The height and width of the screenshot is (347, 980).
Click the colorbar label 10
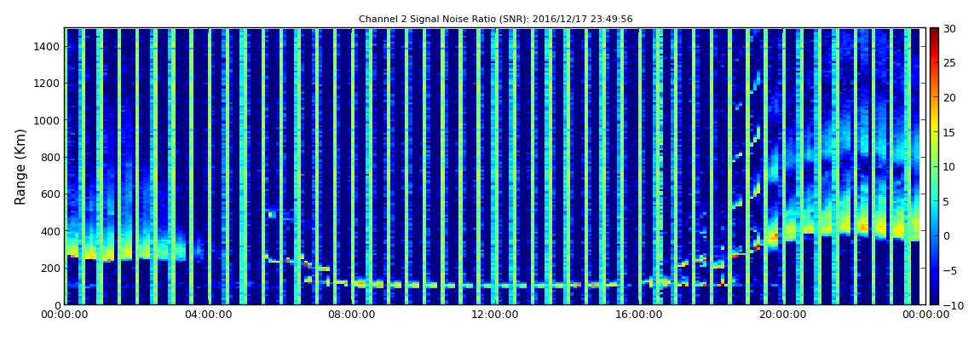coord(949,167)
